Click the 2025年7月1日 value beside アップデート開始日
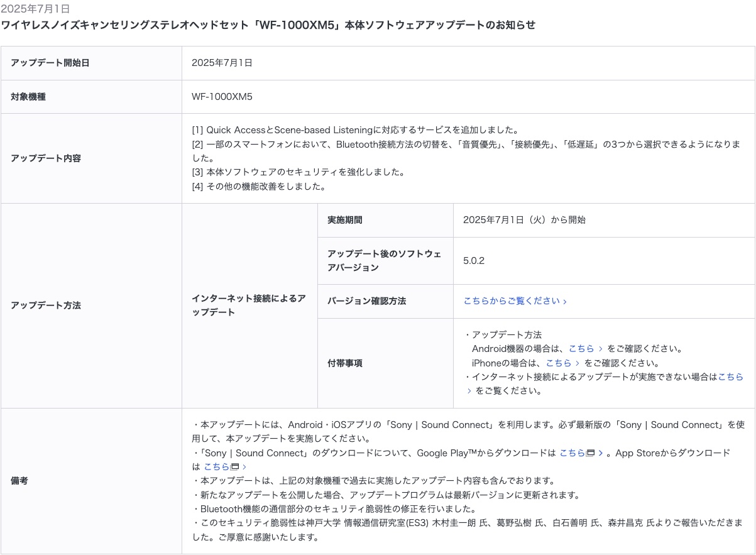 coord(222,63)
